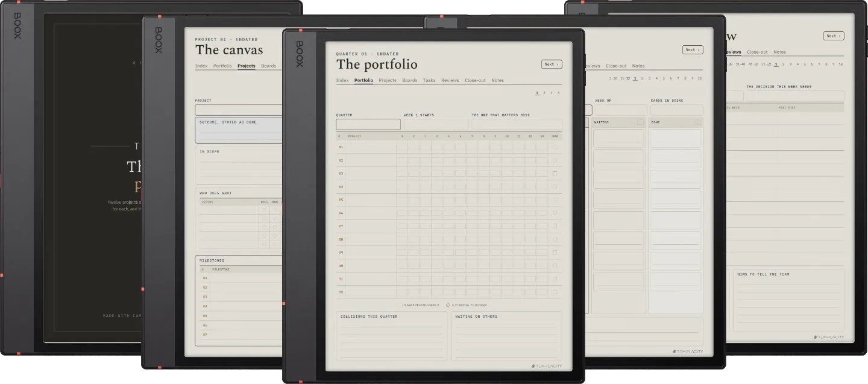Click the Next button on the review page
This screenshot has height=384, width=868.
click(x=834, y=36)
